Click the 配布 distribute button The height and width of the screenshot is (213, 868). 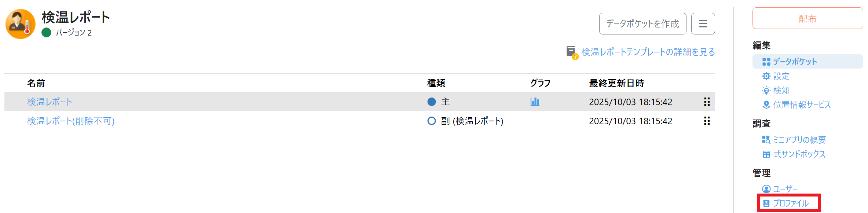[807, 18]
